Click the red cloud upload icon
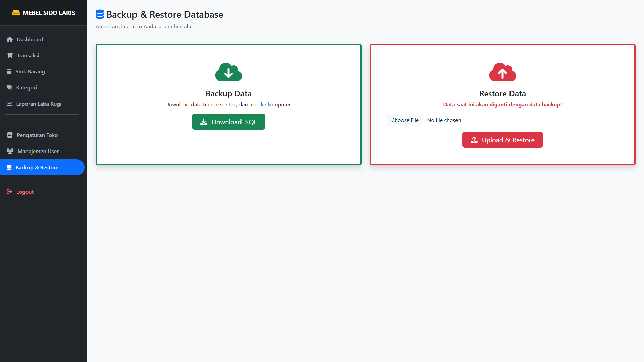The image size is (644, 362). [502, 72]
